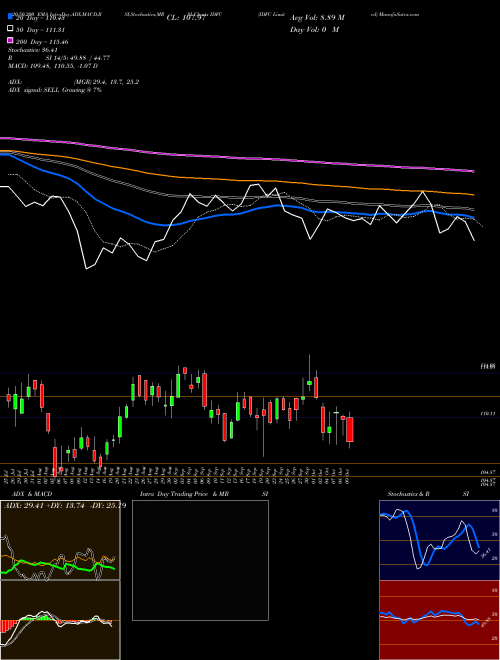The height and width of the screenshot is (660, 500).
Task: Click the ADX (MGR) 29.4 values line
Action: [x=74, y=82]
